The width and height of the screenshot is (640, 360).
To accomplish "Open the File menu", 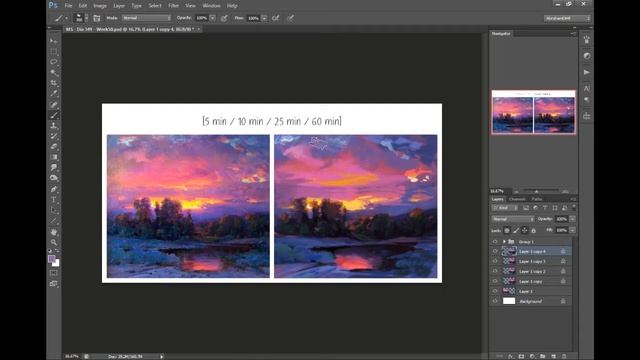I will (68, 6).
